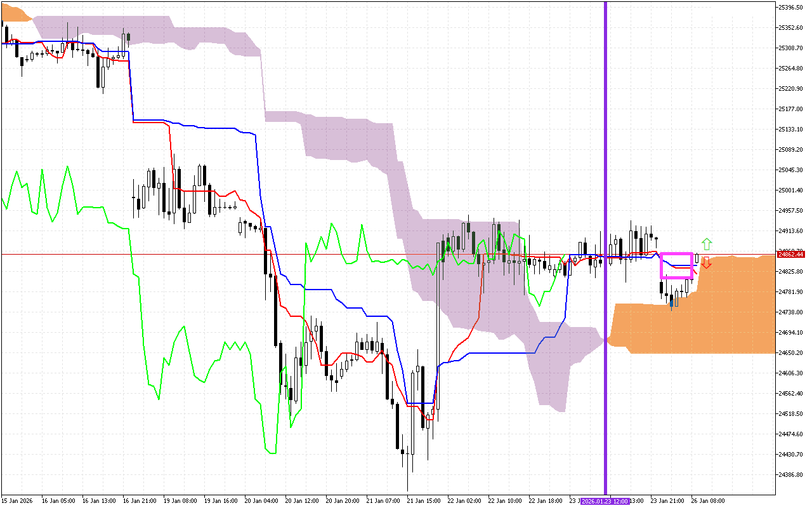Click the 25177.00 price axis label
The image size is (812, 508).
(x=790, y=109)
